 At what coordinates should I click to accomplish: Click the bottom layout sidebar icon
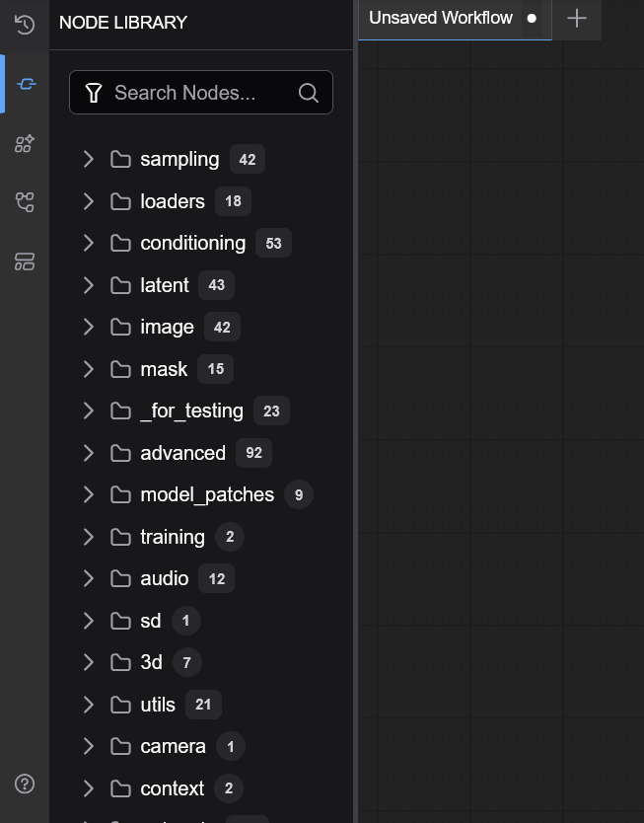pos(24,262)
